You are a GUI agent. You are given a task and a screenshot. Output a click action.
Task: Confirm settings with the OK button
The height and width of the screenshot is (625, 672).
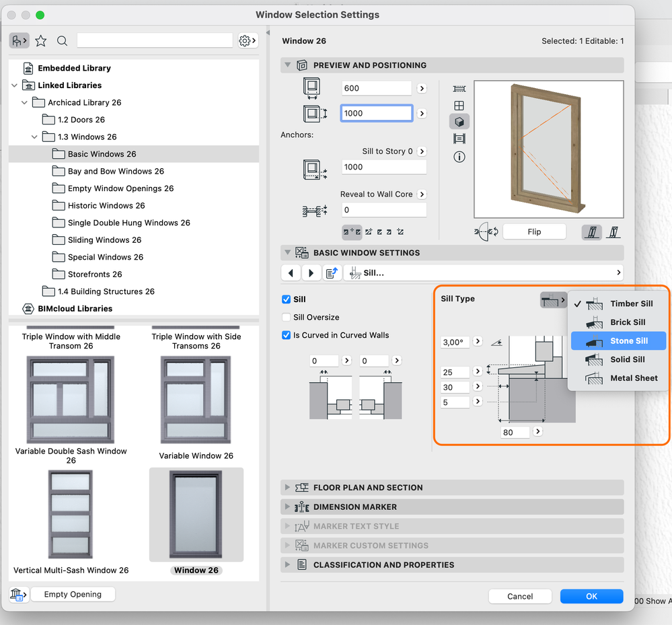591,596
